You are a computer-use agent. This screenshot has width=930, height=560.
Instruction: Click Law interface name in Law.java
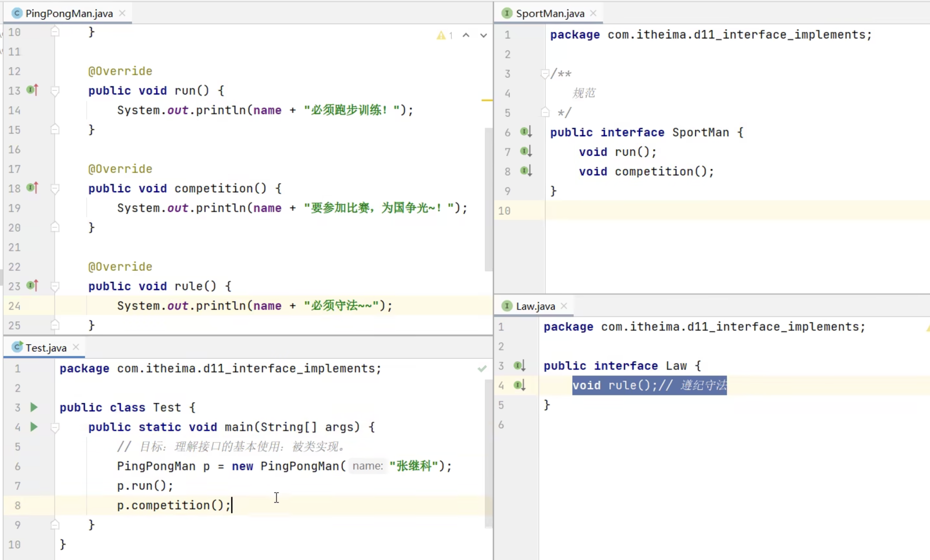click(676, 366)
